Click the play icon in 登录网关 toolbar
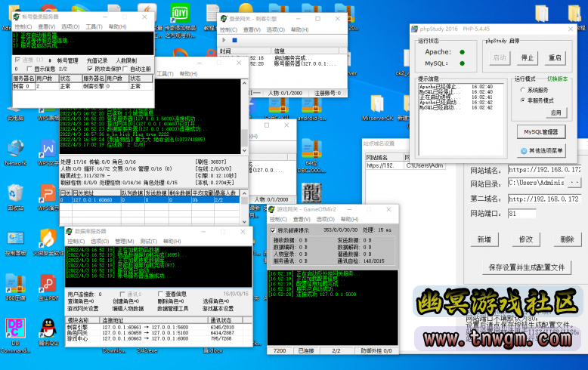Viewport: 588px width, 370px height. tap(224, 40)
